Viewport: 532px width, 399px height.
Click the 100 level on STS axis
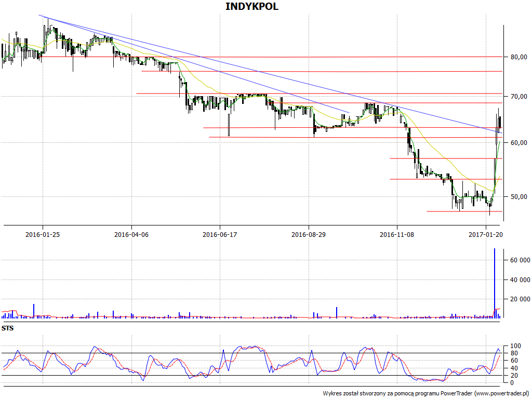point(516,346)
